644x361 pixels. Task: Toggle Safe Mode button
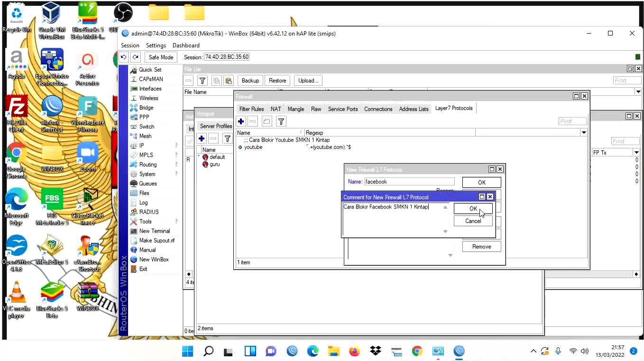[161, 57]
